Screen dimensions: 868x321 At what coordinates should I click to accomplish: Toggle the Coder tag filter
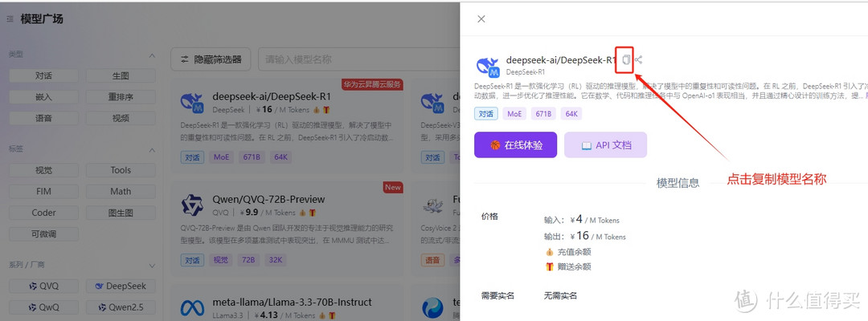click(43, 213)
